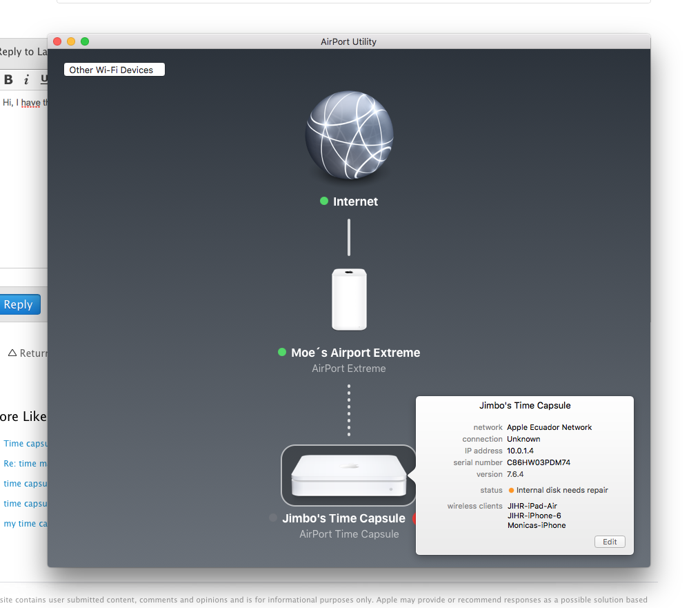
Task: Click the Reply button in the browser window
Action: click(x=19, y=304)
